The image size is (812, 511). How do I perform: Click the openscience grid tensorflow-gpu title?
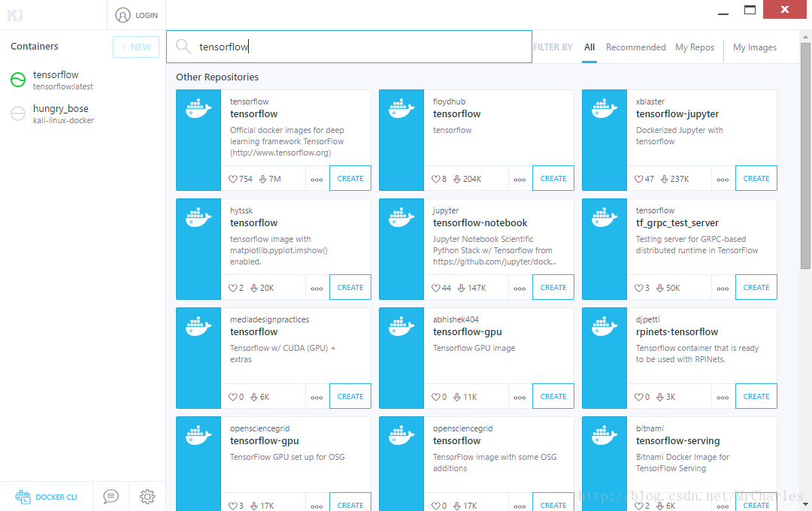pos(264,441)
